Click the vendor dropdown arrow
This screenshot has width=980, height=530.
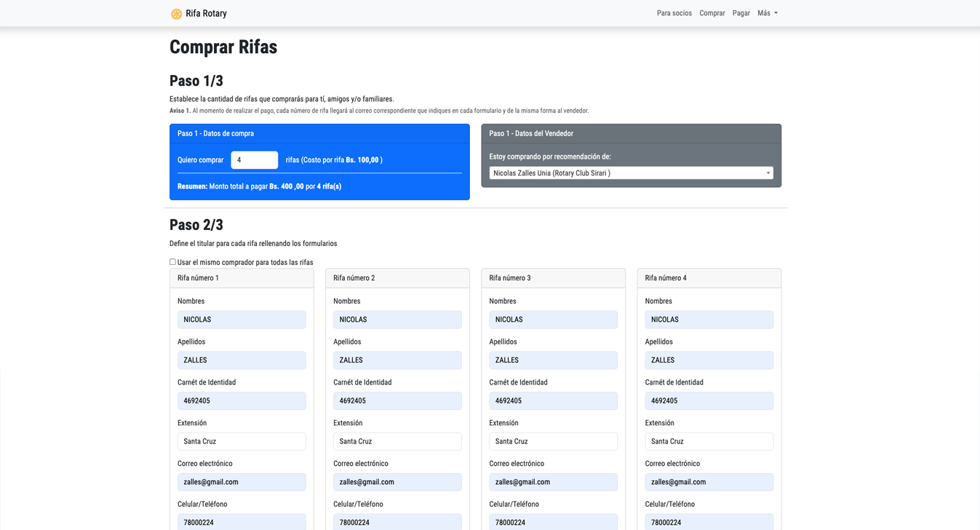pos(768,173)
